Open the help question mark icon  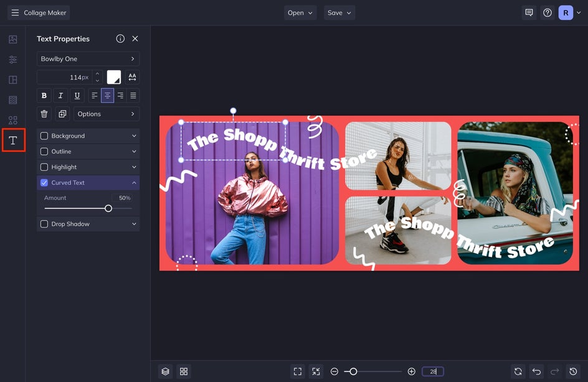[547, 13]
